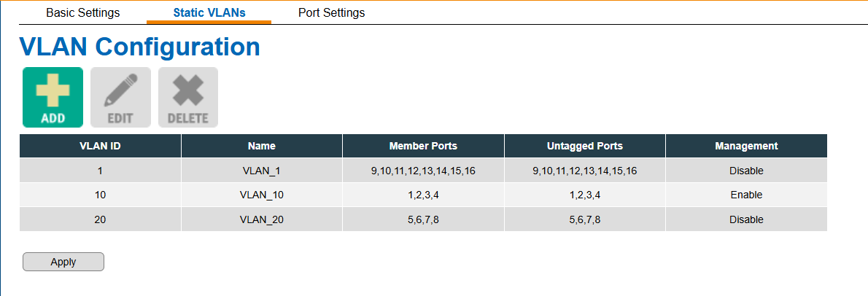The image size is (868, 296).
Task: Select the Static VLANs tab
Action: tap(209, 12)
